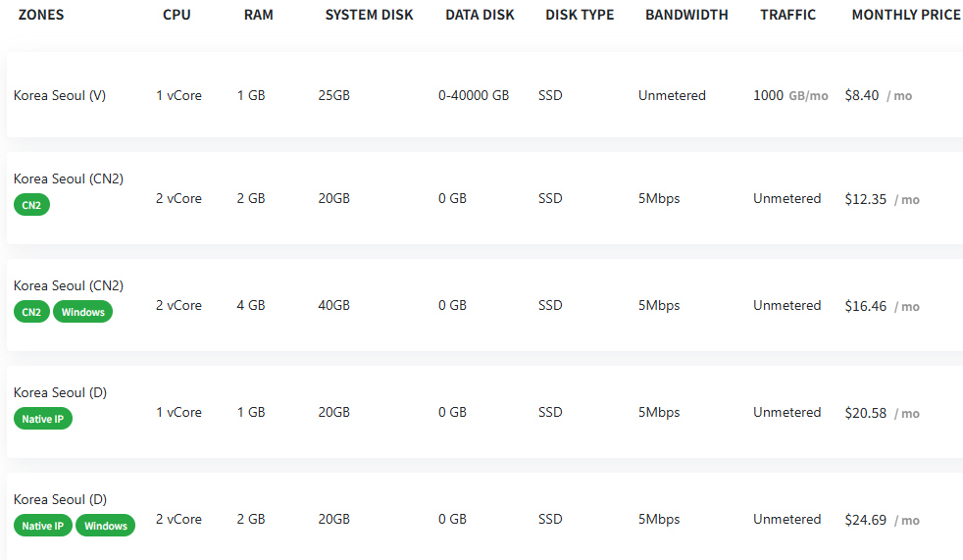Screen dimensions: 963x560
Task: Click the $16.46 / mo price
Action: [x=882, y=306]
